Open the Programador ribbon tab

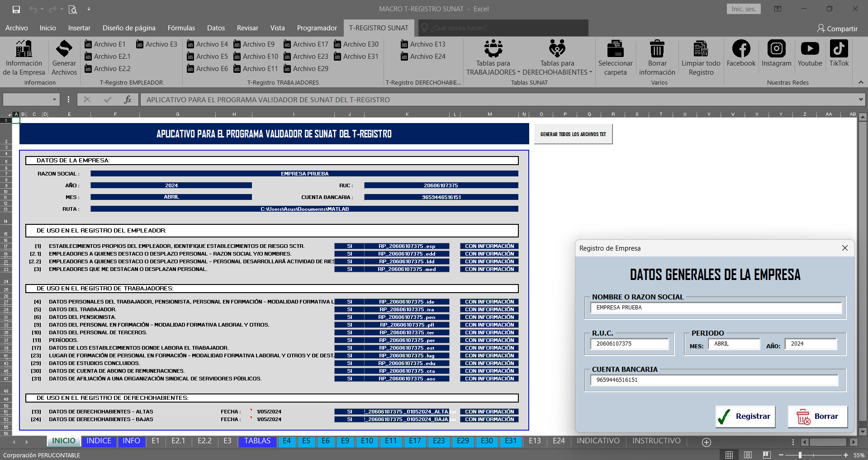(x=317, y=28)
